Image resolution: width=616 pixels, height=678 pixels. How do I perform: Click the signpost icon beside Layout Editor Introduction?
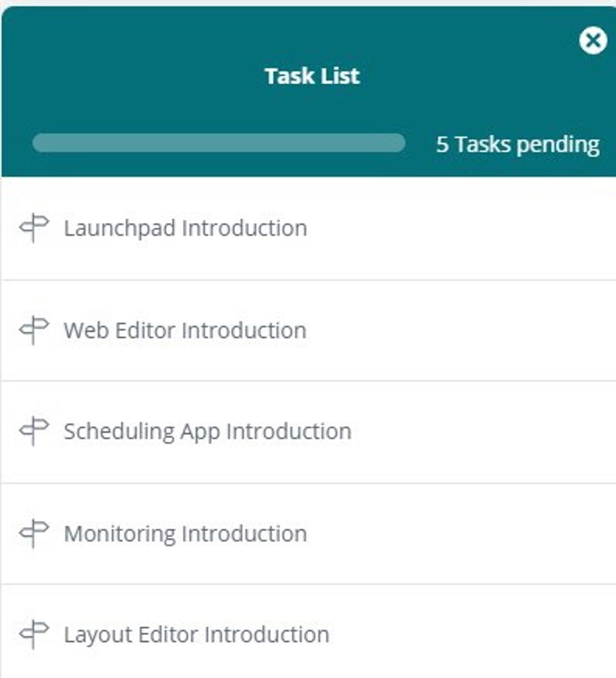pyautogui.click(x=34, y=634)
